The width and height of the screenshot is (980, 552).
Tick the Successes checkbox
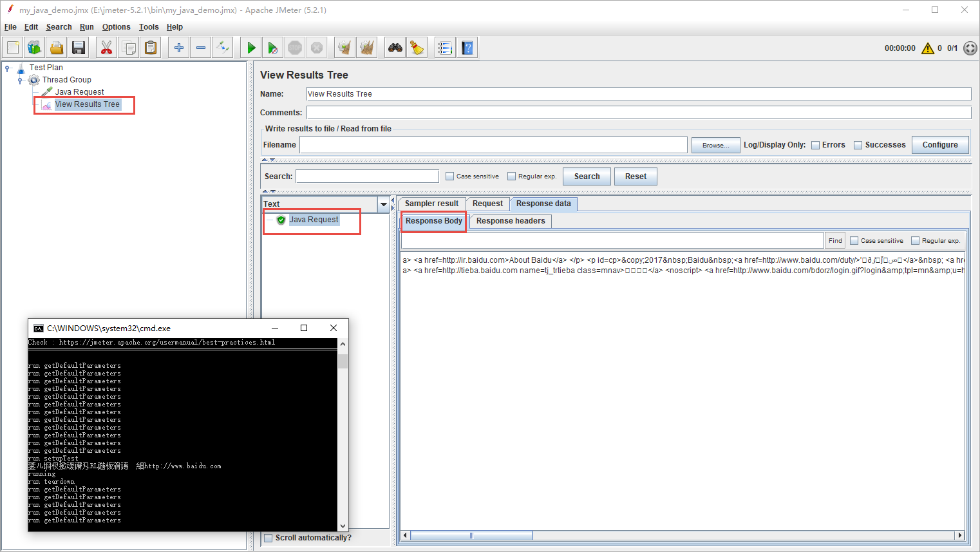click(x=858, y=145)
